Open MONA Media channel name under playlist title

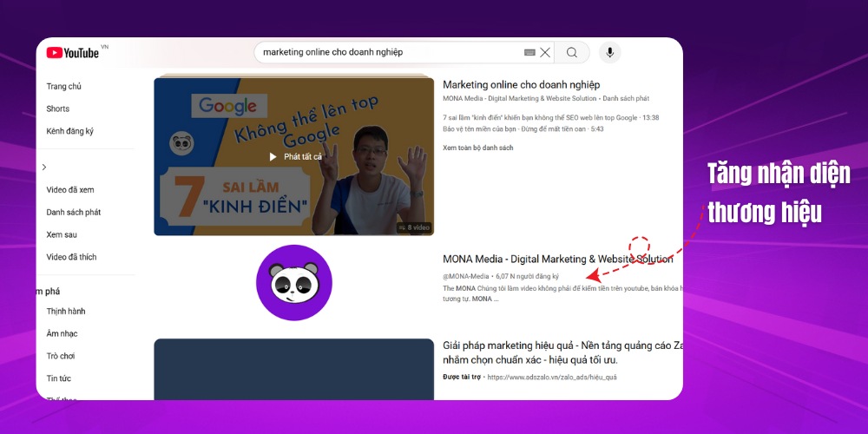(520, 99)
